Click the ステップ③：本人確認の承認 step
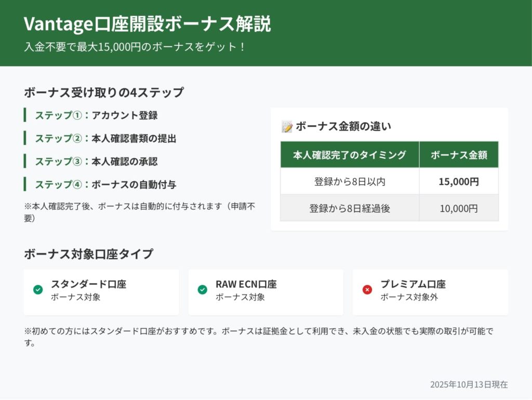 click(96, 161)
